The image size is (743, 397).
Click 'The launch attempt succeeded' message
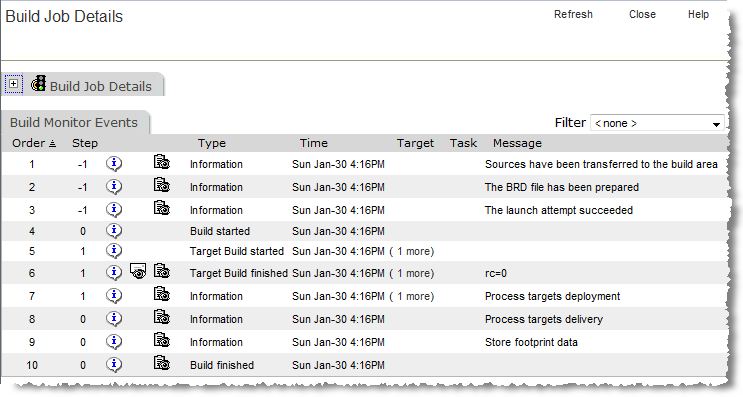[559, 210]
